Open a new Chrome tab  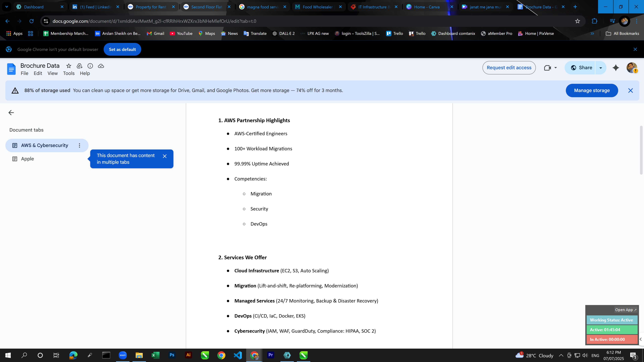point(575,7)
